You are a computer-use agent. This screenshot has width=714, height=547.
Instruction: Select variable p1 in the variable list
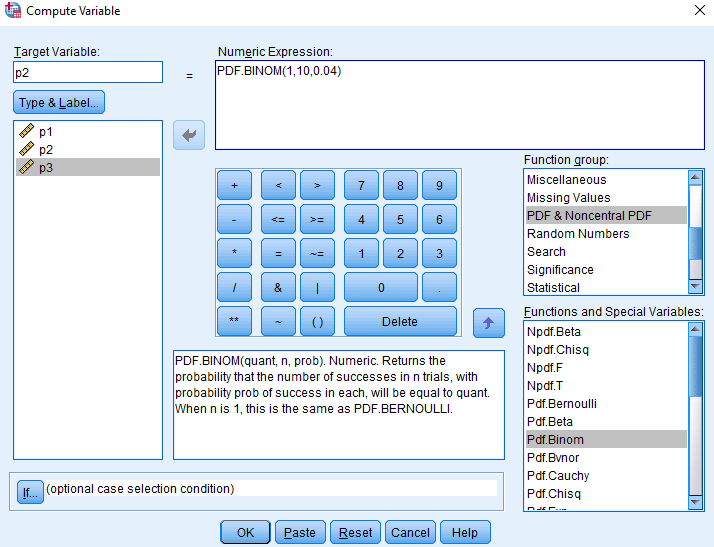(x=46, y=131)
